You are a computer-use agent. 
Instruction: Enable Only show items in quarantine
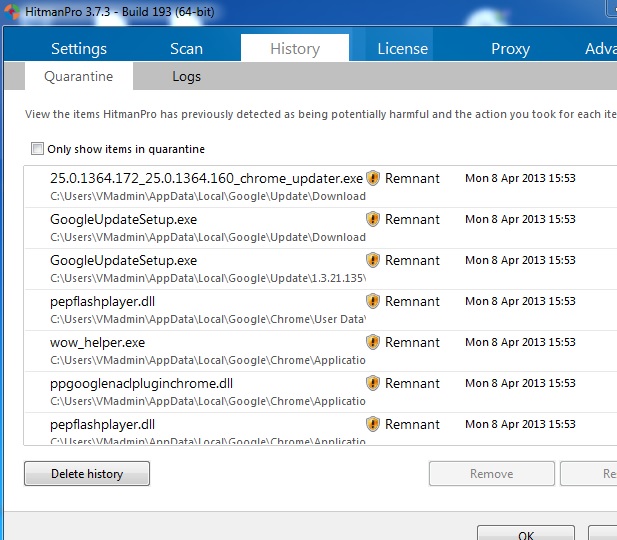(37, 149)
